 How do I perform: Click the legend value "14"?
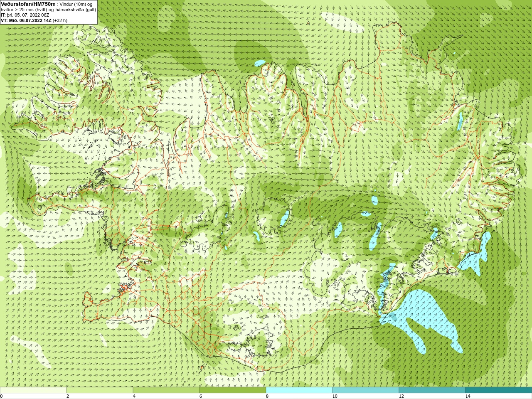468,396
